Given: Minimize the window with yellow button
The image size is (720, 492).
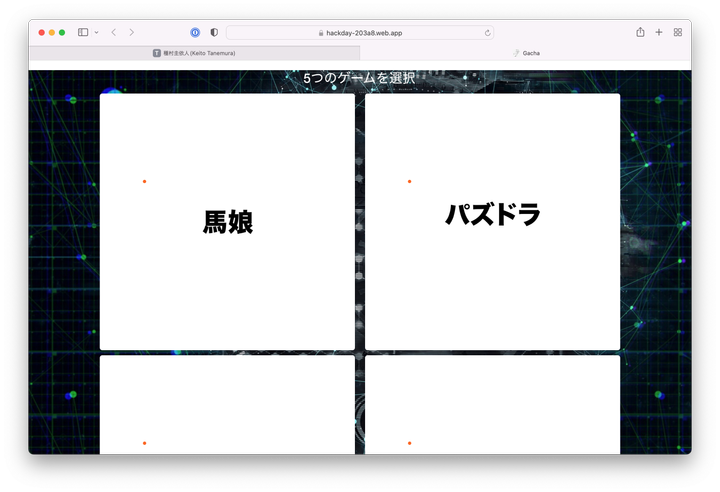Looking at the screenshot, I should (x=51, y=33).
